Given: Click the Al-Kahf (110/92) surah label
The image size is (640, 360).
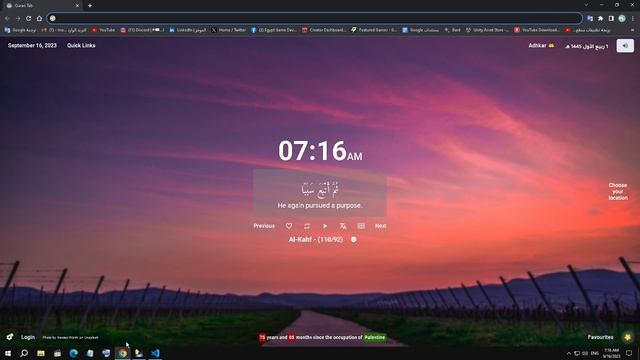Looking at the screenshot, I should (x=316, y=240).
